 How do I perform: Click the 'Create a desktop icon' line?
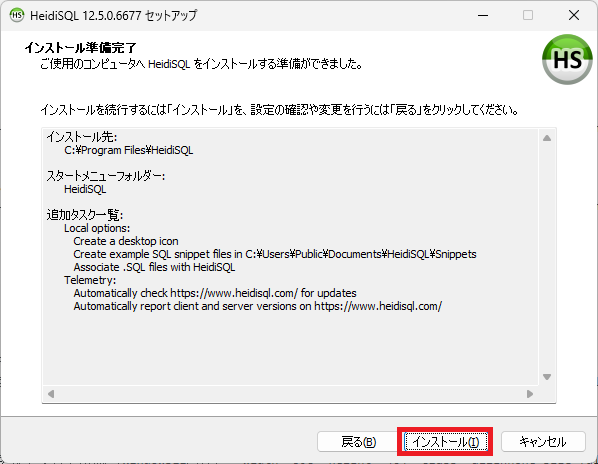point(126,241)
